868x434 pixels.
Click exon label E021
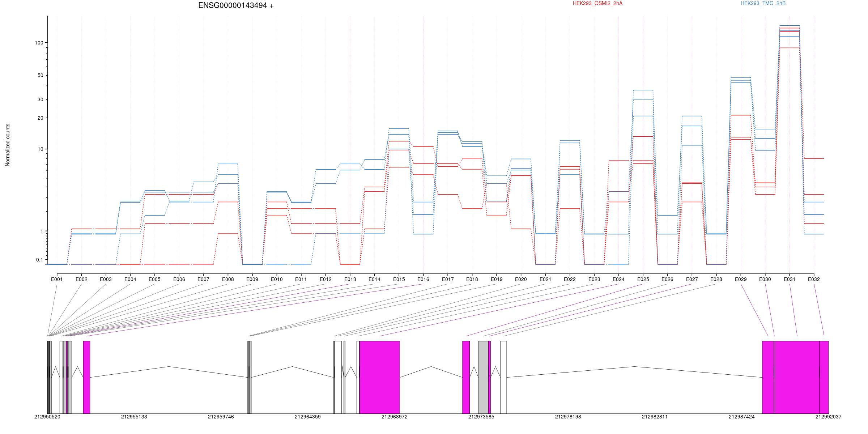(x=545, y=279)
